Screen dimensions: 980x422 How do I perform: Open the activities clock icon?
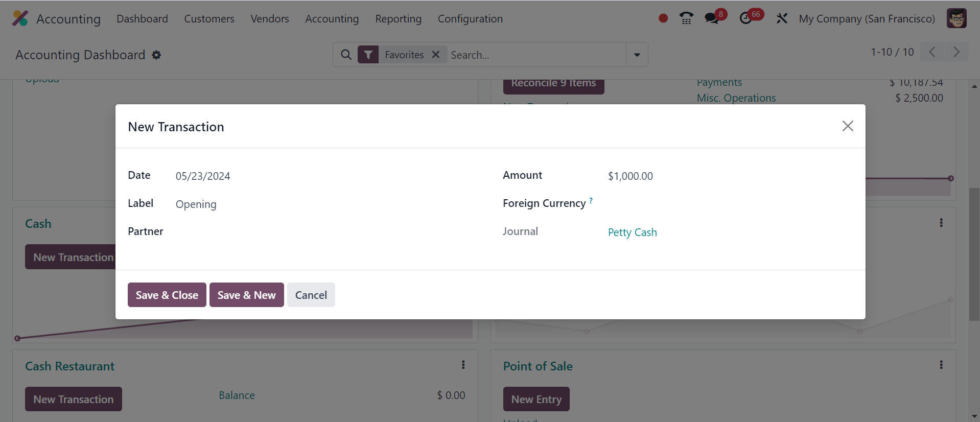click(x=746, y=18)
